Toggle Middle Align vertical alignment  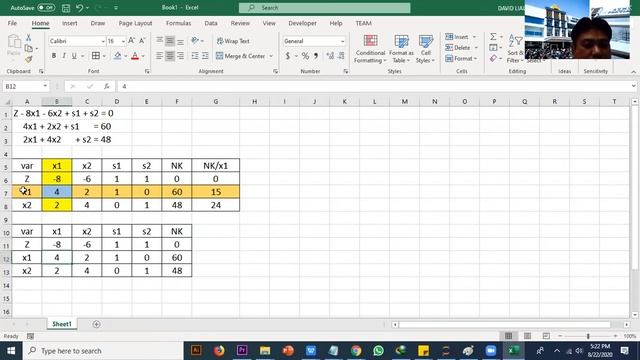(x=170, y=40)
